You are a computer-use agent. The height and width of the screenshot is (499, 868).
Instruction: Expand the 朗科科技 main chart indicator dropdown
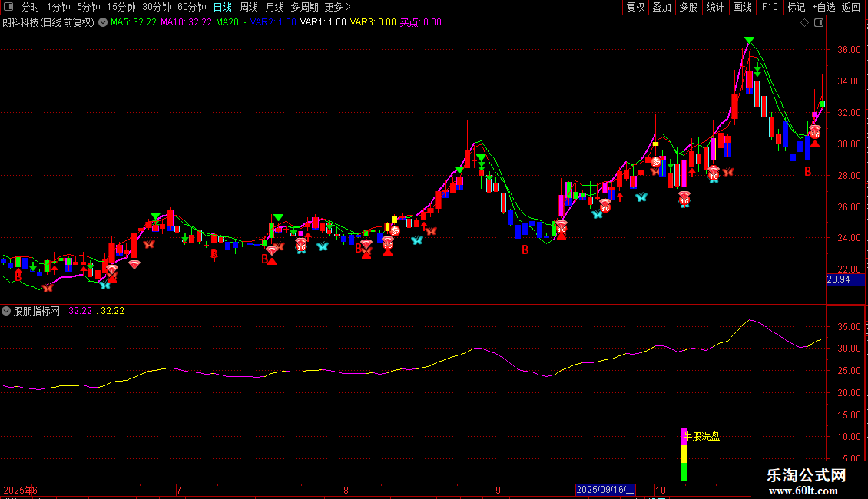pos(103,22)
